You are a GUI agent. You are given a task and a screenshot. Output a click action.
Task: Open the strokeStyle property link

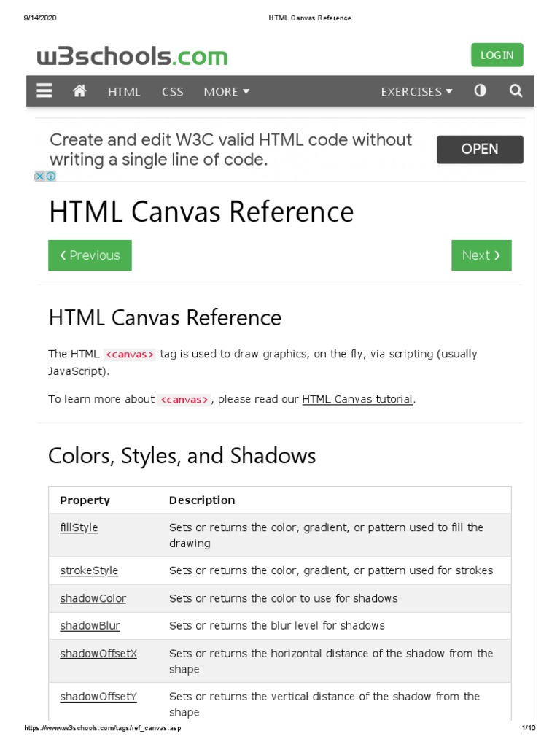point(89,570)
